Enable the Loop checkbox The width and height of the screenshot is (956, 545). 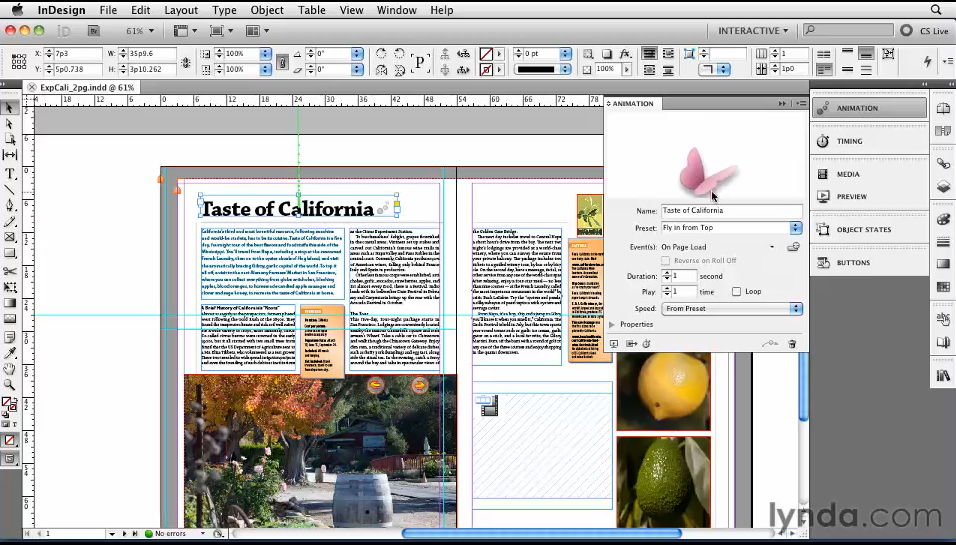click(737, 291)
